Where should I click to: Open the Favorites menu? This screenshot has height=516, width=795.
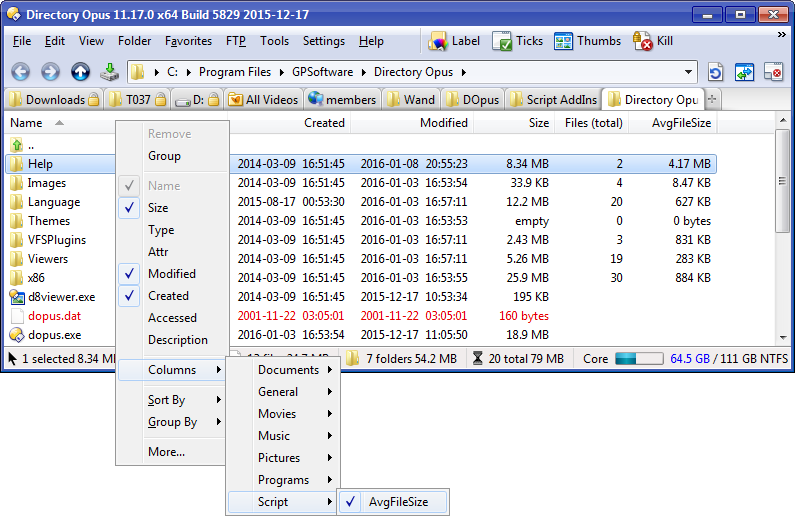pos(188,41)
